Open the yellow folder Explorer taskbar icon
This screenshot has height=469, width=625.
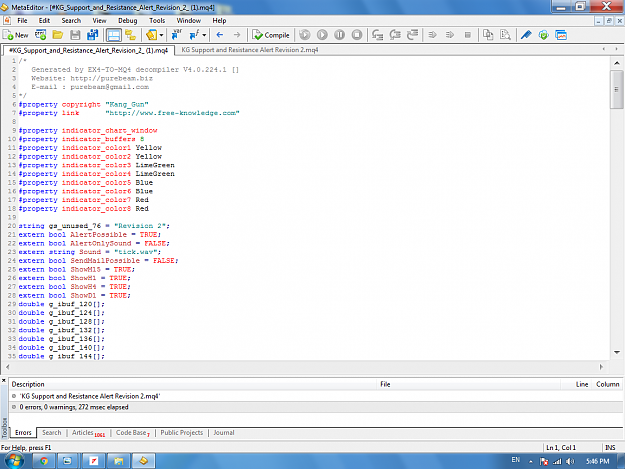coord(118,461)
